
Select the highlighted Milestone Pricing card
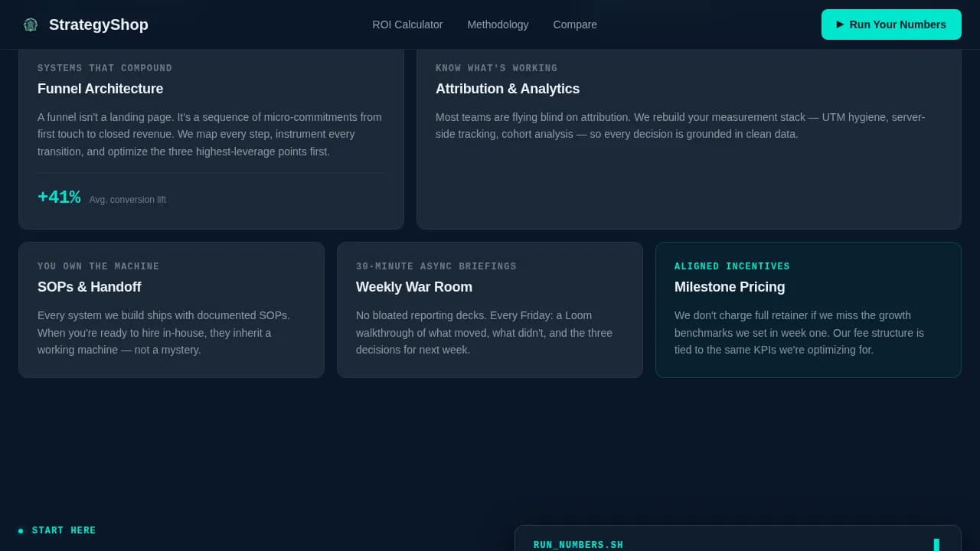808,309
